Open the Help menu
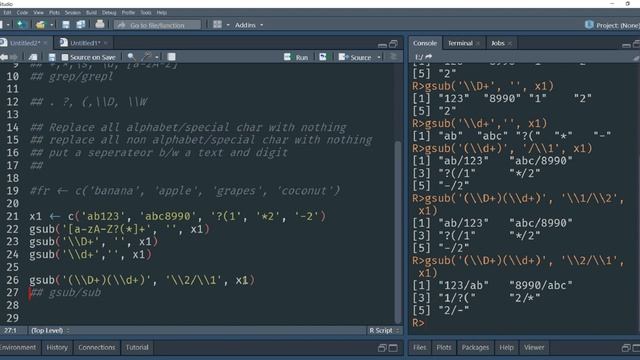This screenshot has width=640, height=360. pos(162,13)
